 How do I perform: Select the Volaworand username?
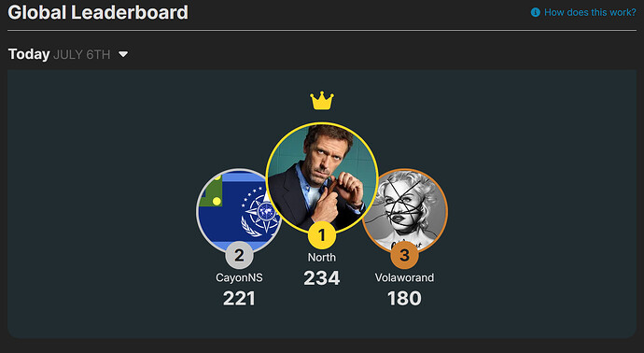[404, 277]
